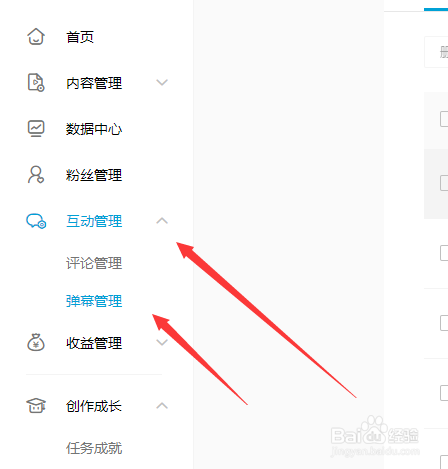The width and height of the screenshot is (448, 469).
Task: Click the blue 互动管理 chat bubble icon
Action: (36, 221)
